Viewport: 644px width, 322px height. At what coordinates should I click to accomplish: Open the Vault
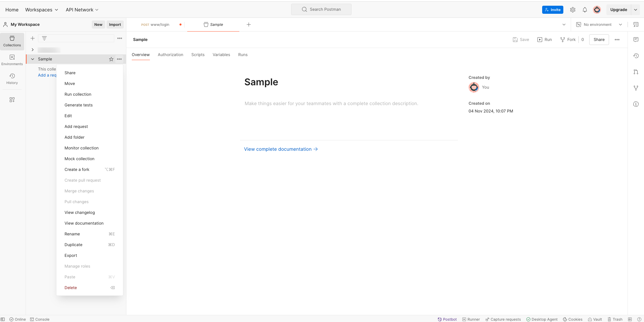595,319
